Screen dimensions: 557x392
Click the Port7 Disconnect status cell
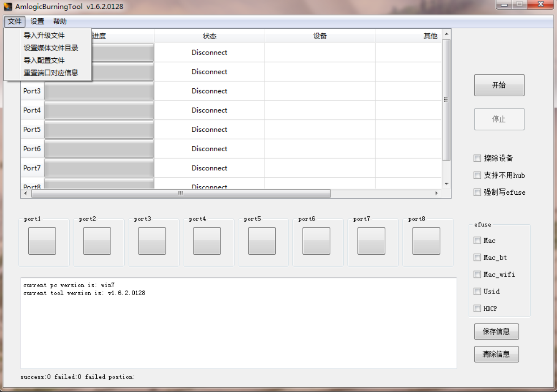point(209,168)
